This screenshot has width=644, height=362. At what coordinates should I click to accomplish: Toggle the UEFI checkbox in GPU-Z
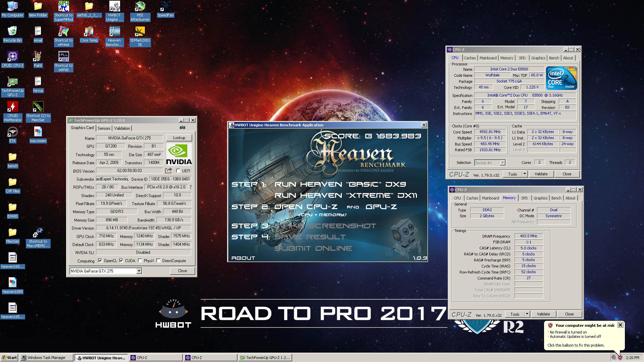178,171
